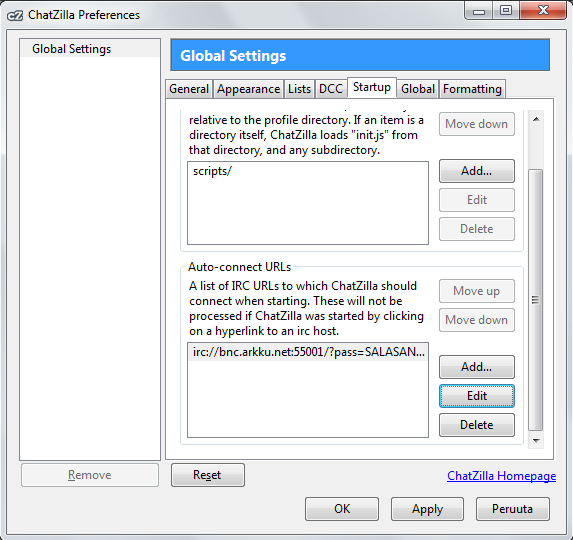Open the Appearance tab

(x=248, y=89)
